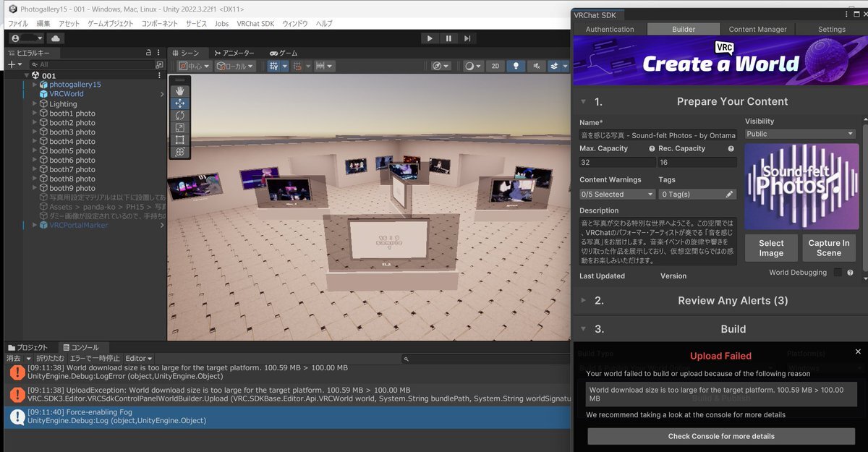Click the Pause button in Unity toolbar

tap(449, 38)
